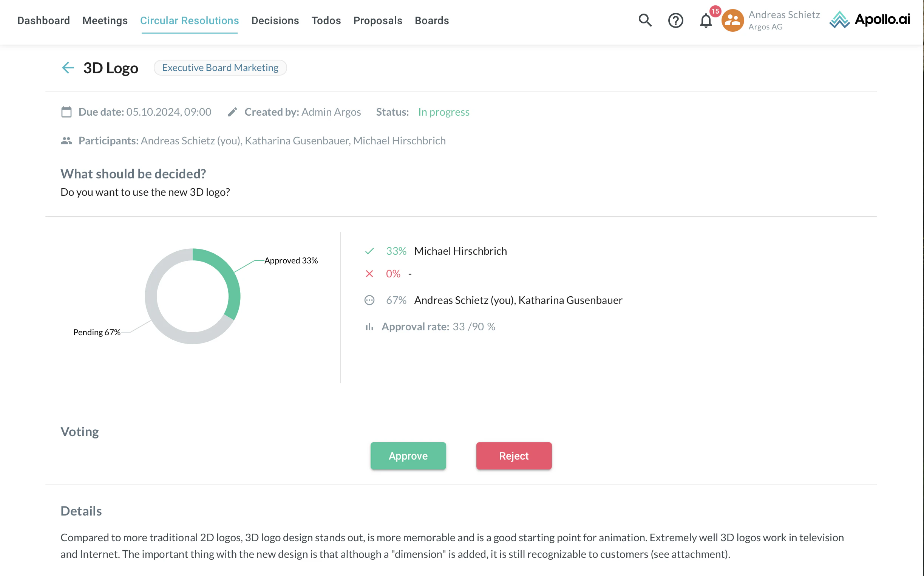Click the calendar icon beside Due date
The image size is (924, 576).
[x=66, y=111]
